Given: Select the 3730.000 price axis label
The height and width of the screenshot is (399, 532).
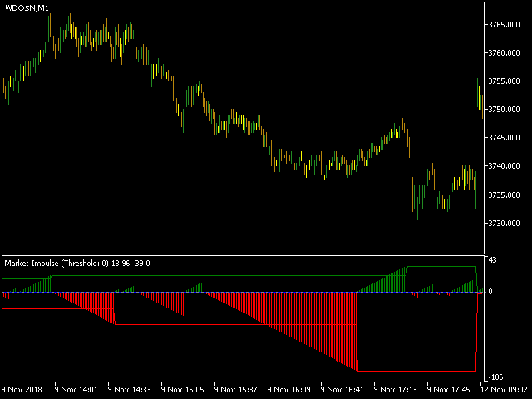Looking at the screenshot, I should (504, 224).
